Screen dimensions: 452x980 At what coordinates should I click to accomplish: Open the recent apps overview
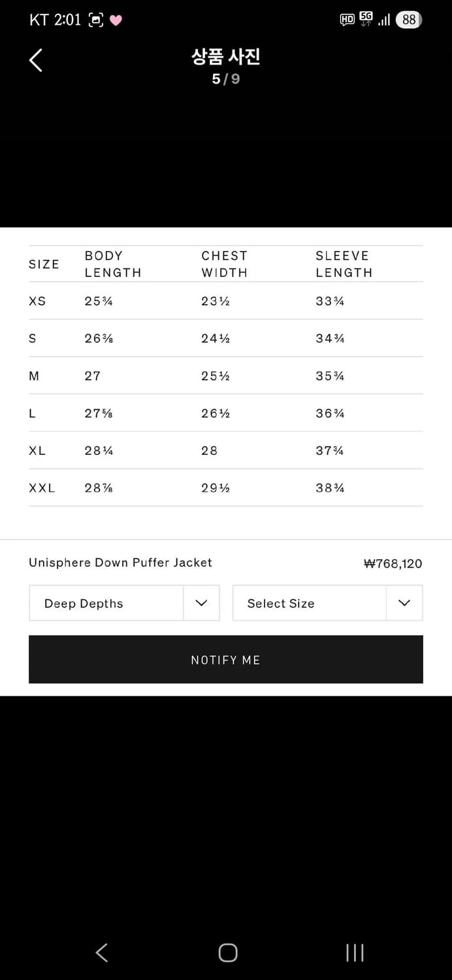click(x=355, y=953)
